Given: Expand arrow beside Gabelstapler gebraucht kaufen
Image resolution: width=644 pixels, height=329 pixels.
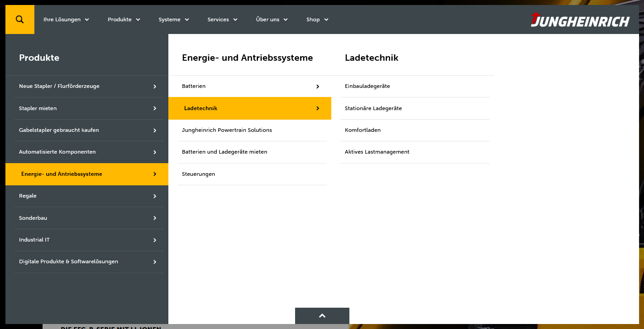Looking at the screenshot, I should 155,131.
